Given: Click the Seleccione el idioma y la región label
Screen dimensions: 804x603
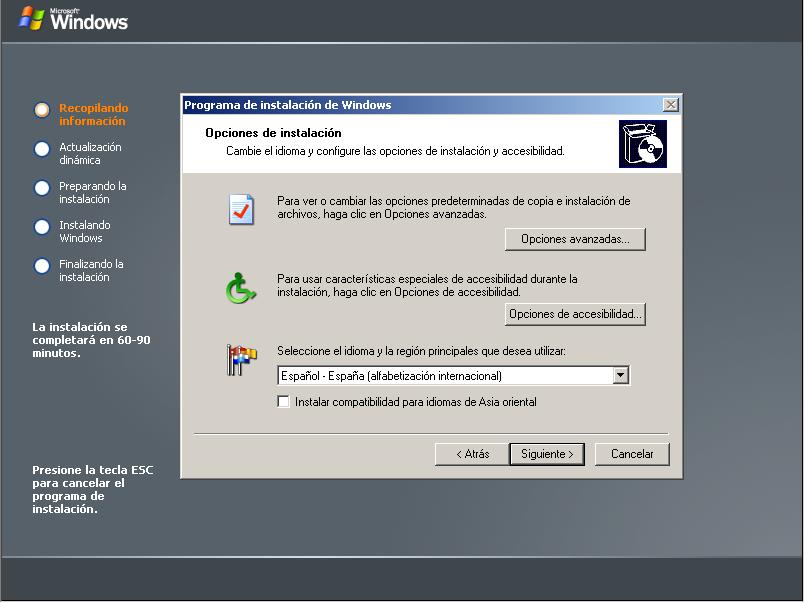Looking at the screenshot, I should point(421,351).
